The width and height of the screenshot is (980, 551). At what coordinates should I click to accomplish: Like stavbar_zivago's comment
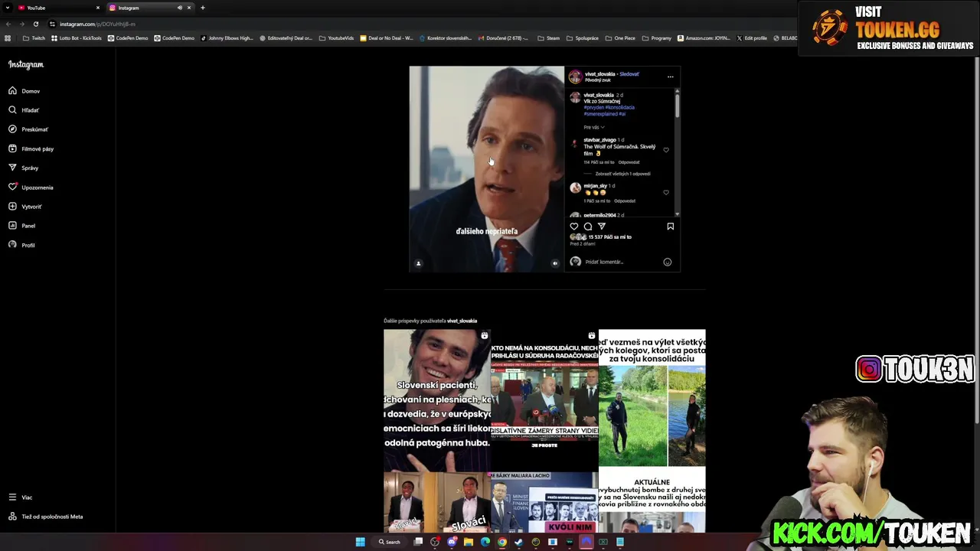[x=666, y=150]
